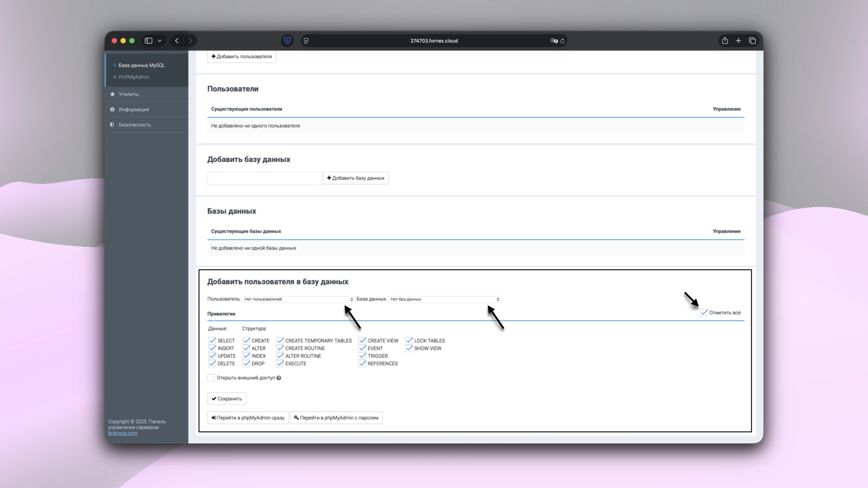Click the database name input field
The width and height of the screenshot is (868, 488).
(x=264, y=178)
